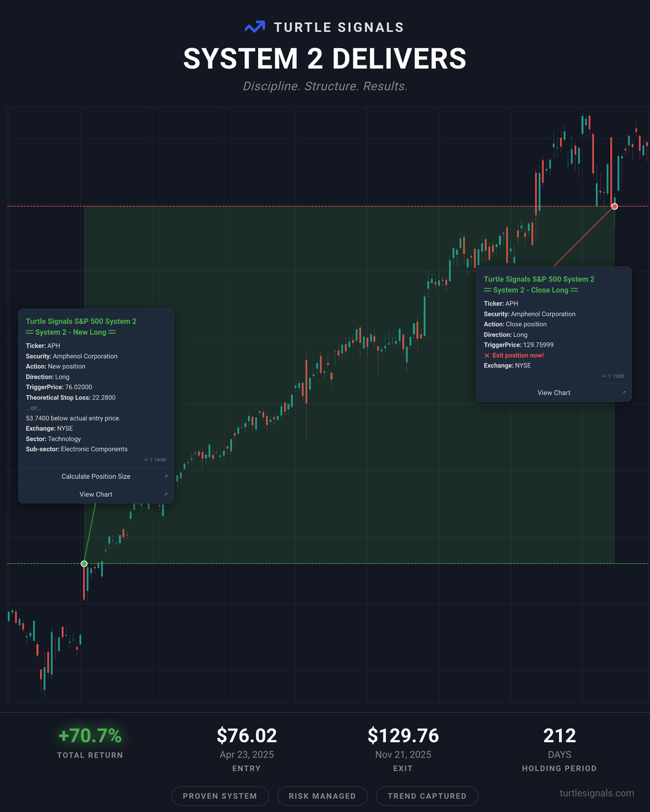Click the SYSTEM 2 DELIVERS headline
The height and width of the screenshot is (812, 650).
point(325,59)
